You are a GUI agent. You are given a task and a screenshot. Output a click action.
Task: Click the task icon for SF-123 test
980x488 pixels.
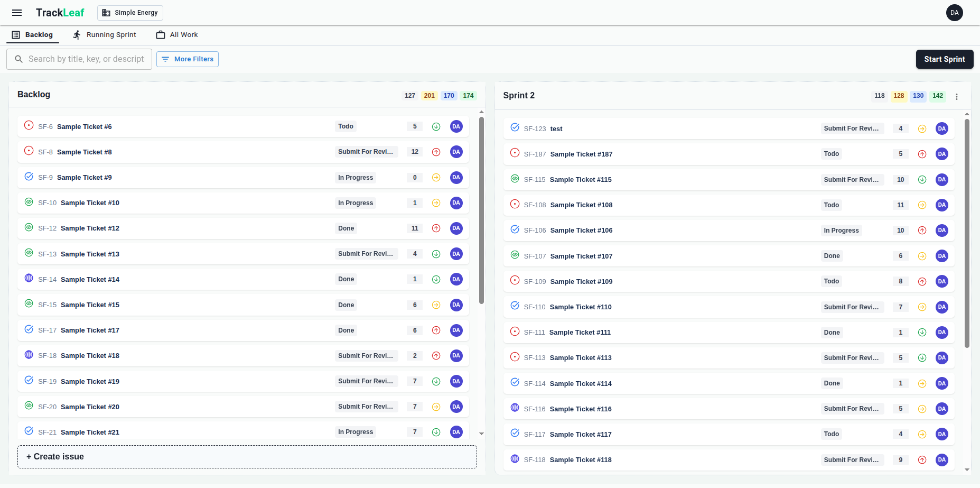(x=515, y=127)
